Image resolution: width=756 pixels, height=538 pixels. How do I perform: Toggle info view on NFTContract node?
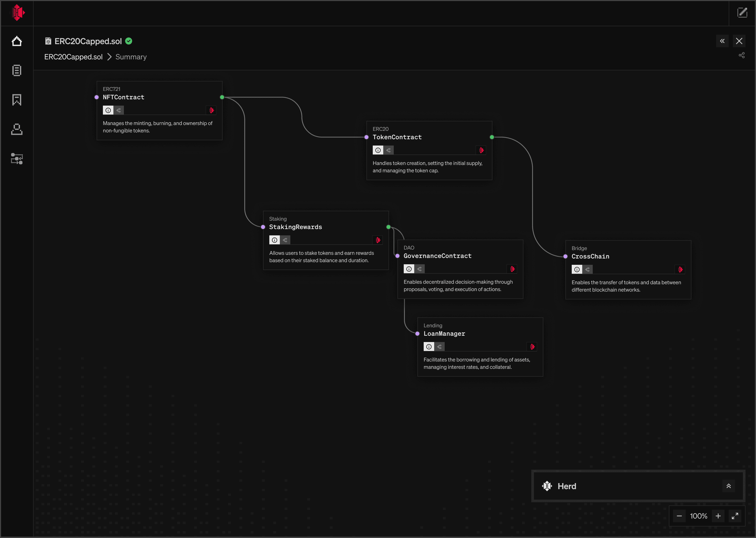point(108,110)
